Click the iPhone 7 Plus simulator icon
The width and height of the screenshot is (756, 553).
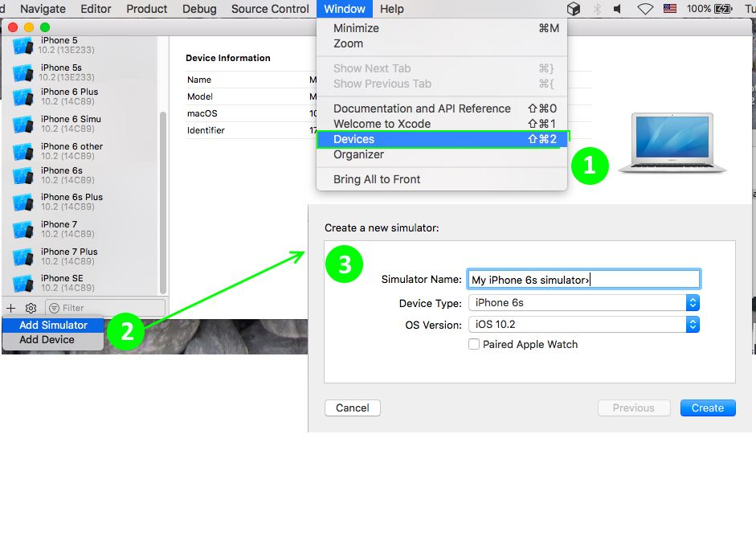pyautogui.click(x=22, y=256)
